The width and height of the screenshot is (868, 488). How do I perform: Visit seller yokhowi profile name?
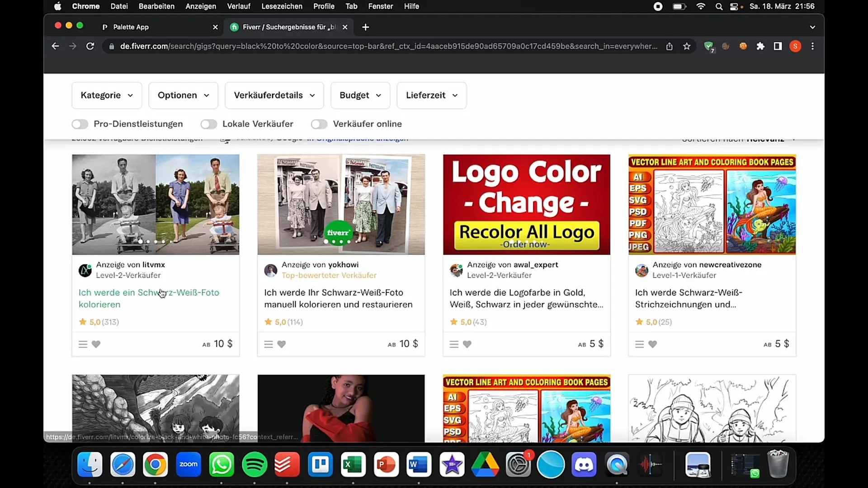pyautogui.click(x=343, y=265)
